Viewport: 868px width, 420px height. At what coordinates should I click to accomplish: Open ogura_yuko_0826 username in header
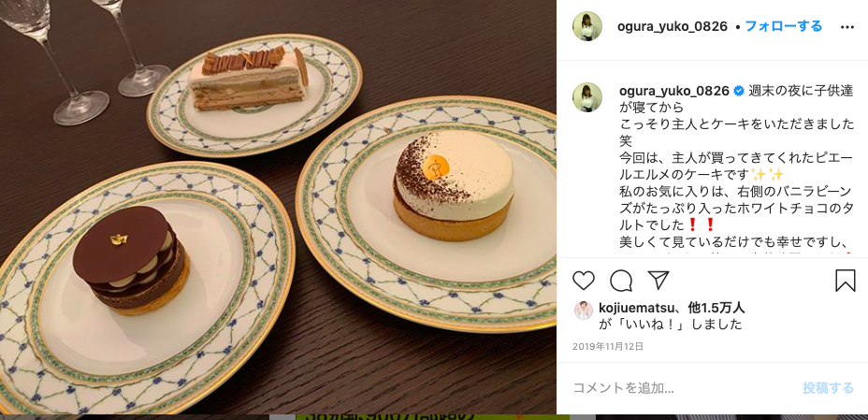(672, 26)
